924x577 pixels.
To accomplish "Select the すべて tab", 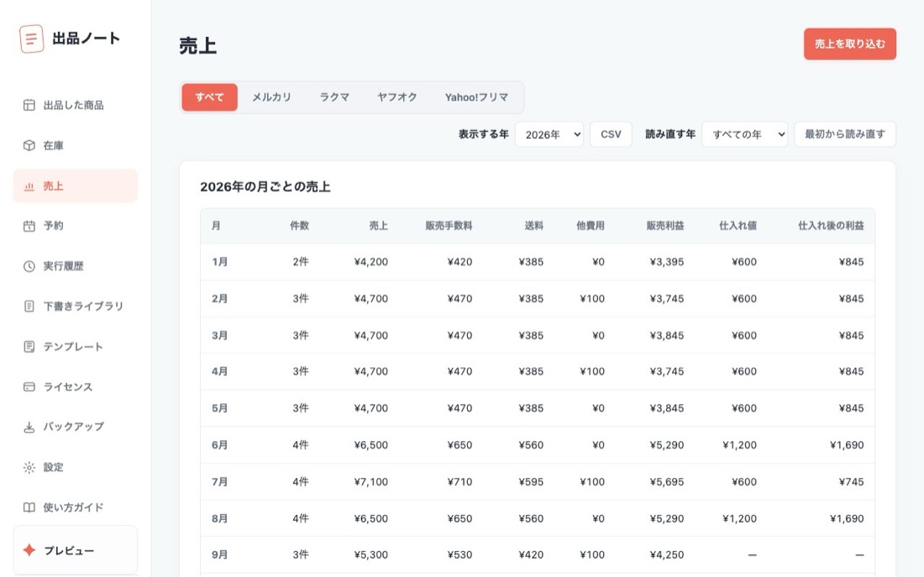I will [209, 97].
